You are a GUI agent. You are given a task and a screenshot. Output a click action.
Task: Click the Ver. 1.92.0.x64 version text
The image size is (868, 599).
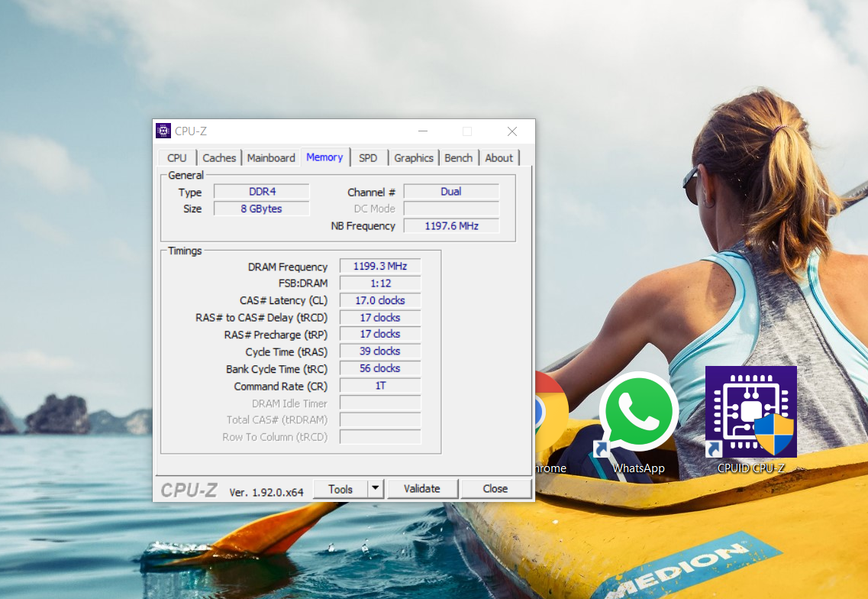pyautogui.click(x=266, y=492)
